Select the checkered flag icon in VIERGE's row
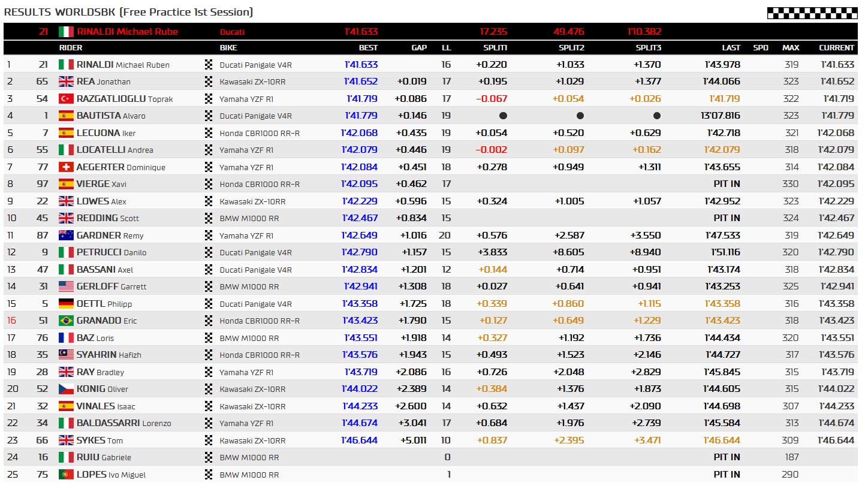Screen dimensions: 868x489 point(209,184)
